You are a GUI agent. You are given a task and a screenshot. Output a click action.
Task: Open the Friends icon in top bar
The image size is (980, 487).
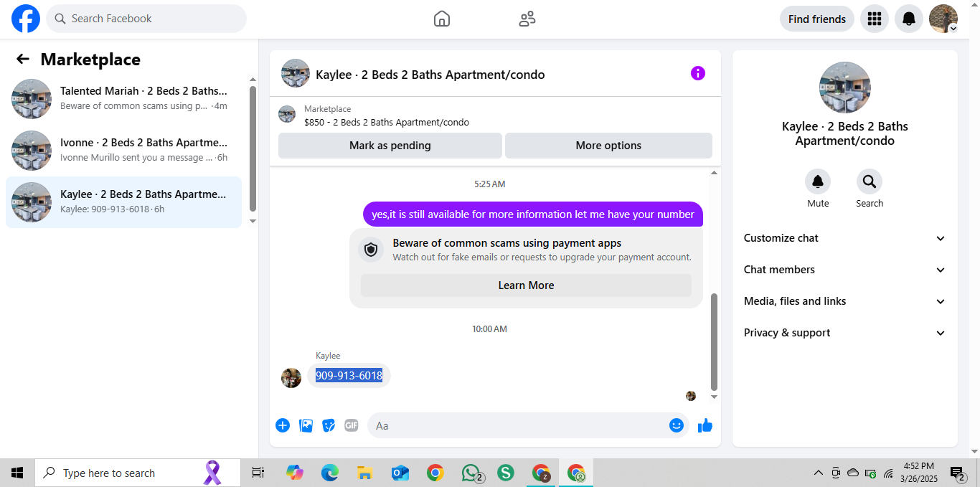(527, 19)
